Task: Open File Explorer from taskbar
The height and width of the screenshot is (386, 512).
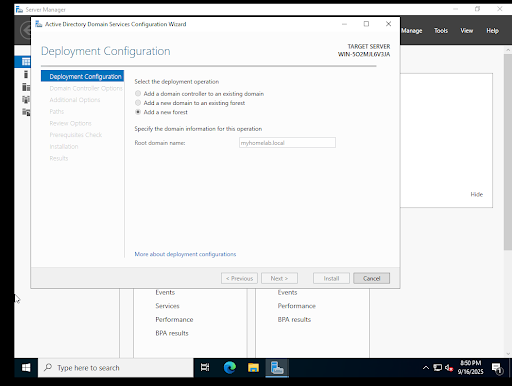Action: tap(253, 368)
